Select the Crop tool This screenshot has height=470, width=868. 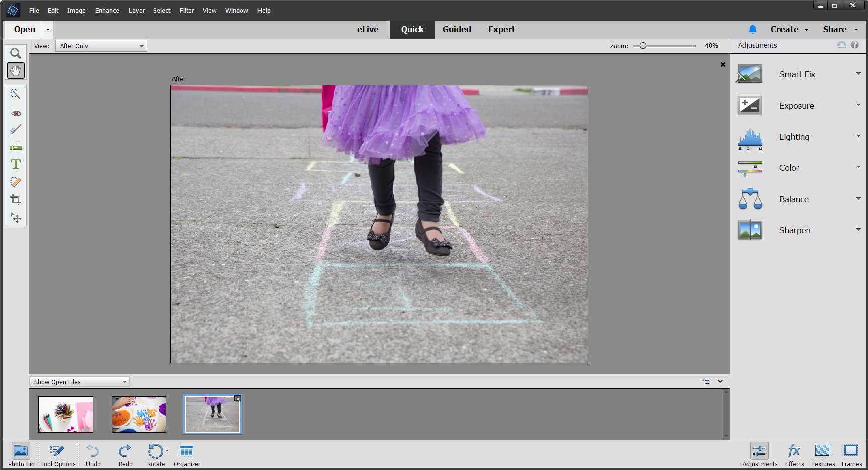click(16, 200)
